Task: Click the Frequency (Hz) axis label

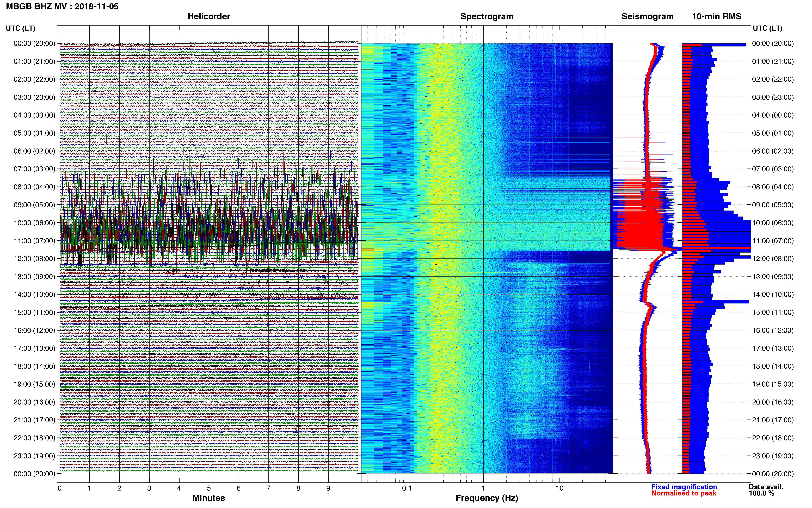Action: tap(487, 498)
